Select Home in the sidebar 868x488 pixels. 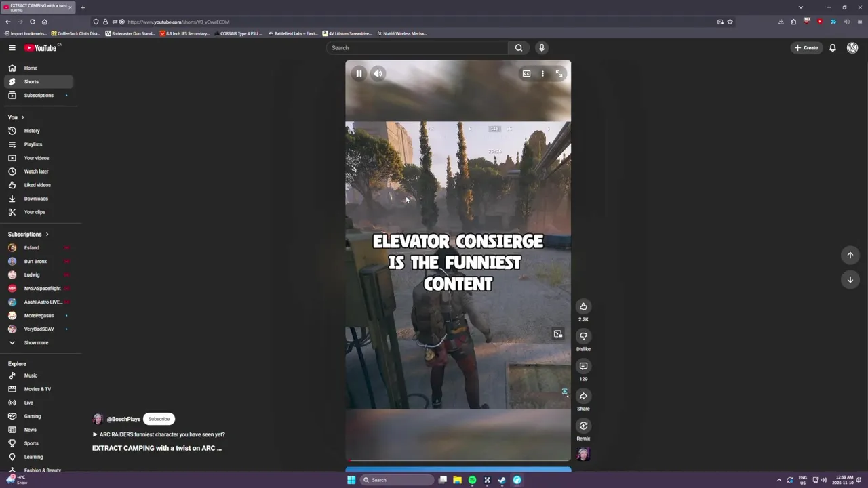point(38,68)
